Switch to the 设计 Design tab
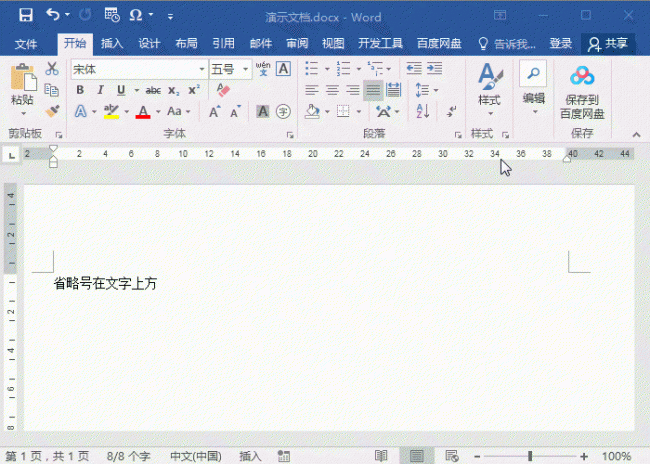 point(149,43)
